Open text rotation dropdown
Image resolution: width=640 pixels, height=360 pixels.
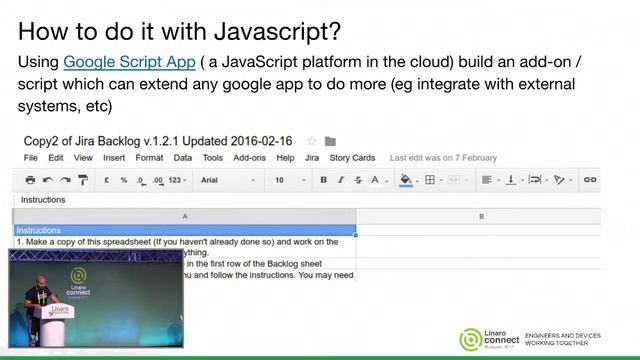[x=563, y=180]
